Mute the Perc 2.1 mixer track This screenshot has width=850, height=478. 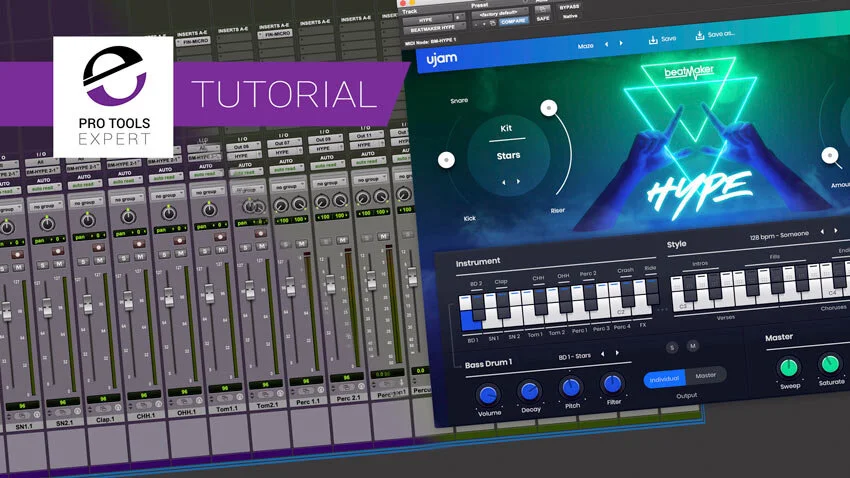[x=342, y=240]
